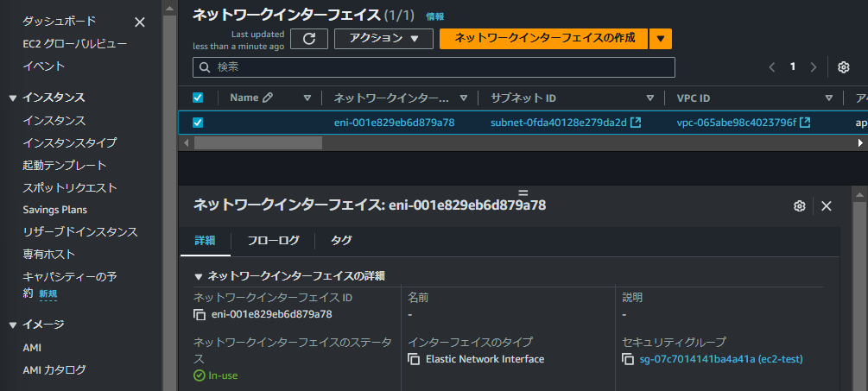Open external link icon beside VPC ID
This screenshot has height=391, width=868.
805,123
